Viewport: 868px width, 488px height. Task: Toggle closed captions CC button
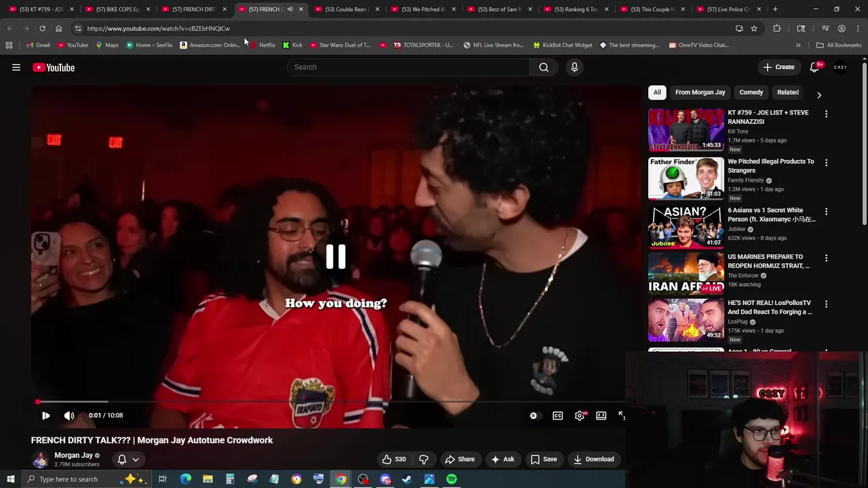tap(557, 415)
